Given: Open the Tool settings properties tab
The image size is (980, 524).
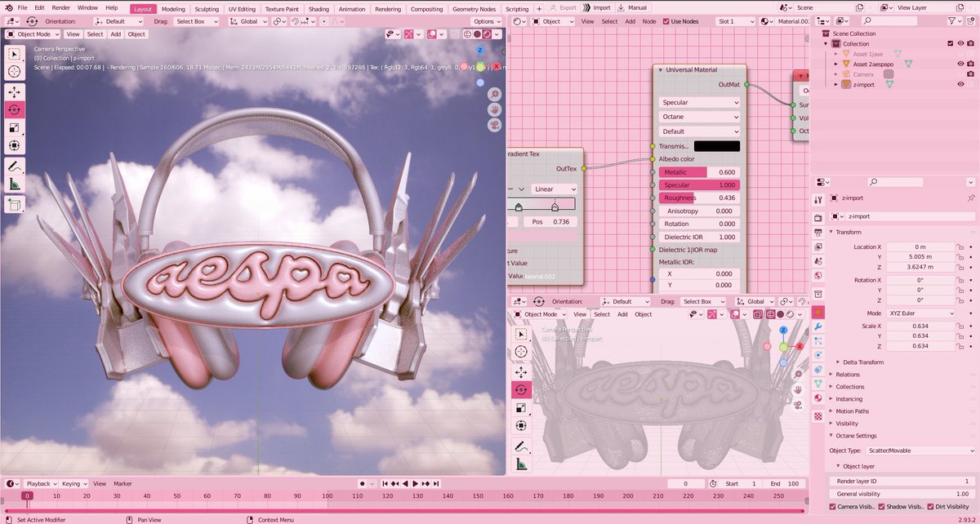Looking at the screenshot, I should [818, 199].
